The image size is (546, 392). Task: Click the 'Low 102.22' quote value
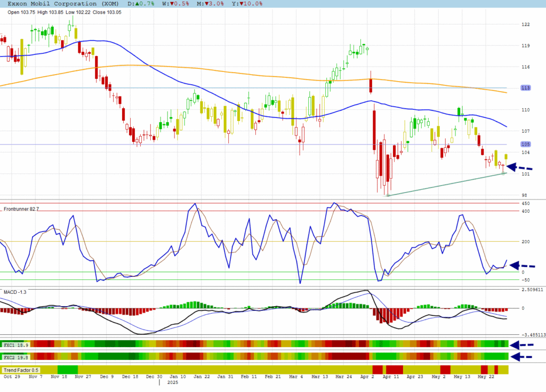[x=78, y=12]
